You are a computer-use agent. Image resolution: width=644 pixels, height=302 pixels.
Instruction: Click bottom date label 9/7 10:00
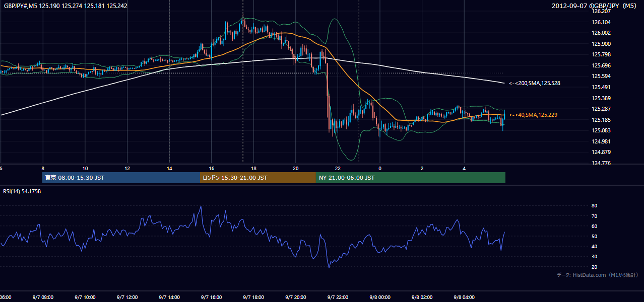point(85,297)
